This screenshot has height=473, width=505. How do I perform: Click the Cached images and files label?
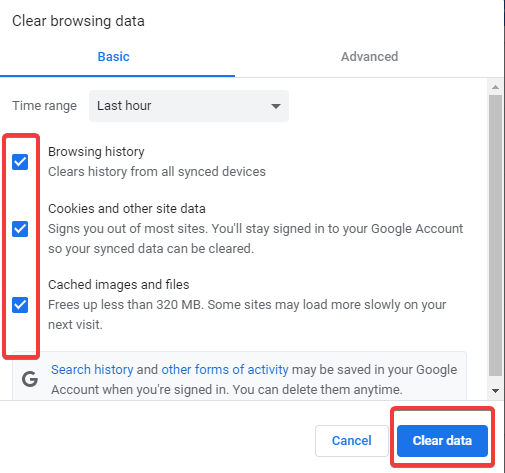coord(119,285)
